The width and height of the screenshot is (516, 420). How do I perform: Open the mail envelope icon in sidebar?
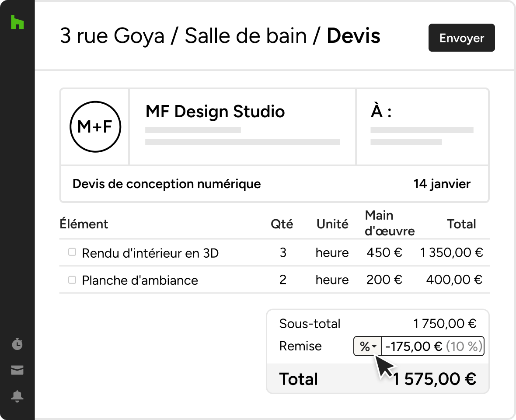click(17, 370)
